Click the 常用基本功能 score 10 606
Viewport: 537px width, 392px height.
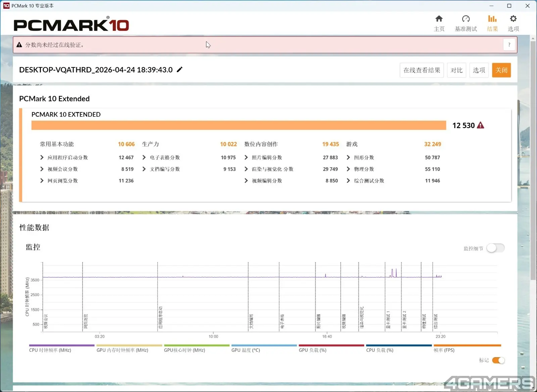point(126,144)
